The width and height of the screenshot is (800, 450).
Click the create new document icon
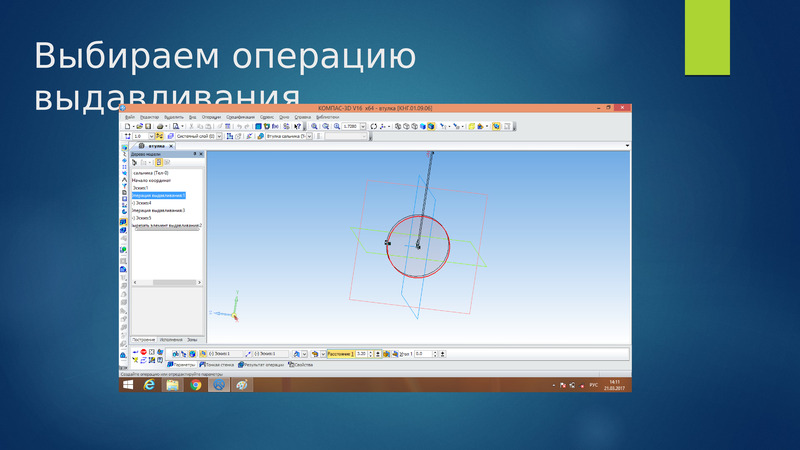tap(128, 126)
